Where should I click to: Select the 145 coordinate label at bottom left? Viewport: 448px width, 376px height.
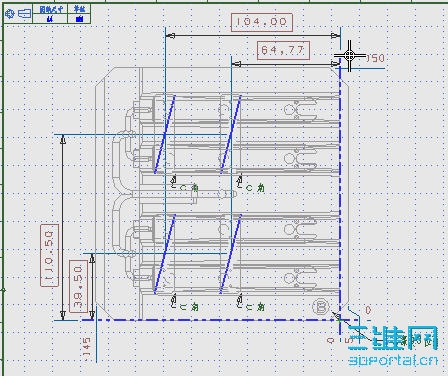click(86, 349)
